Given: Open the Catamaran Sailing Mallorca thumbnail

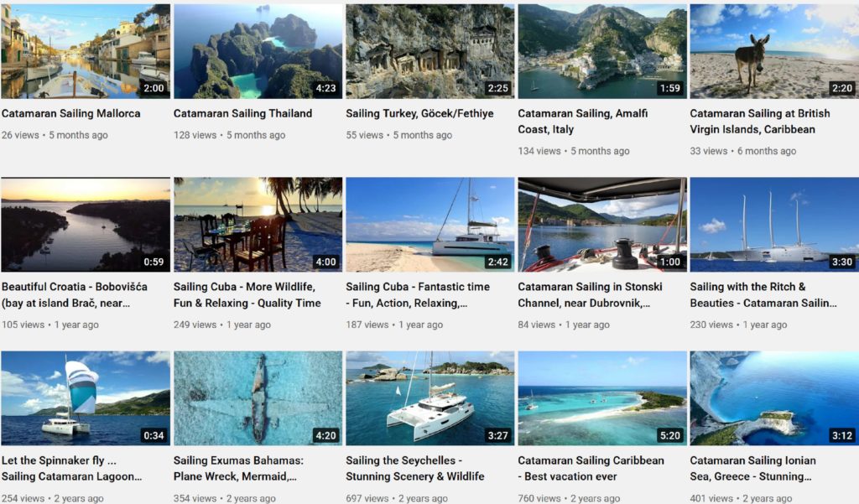Looking at the screenshot, I should (86, 51).
